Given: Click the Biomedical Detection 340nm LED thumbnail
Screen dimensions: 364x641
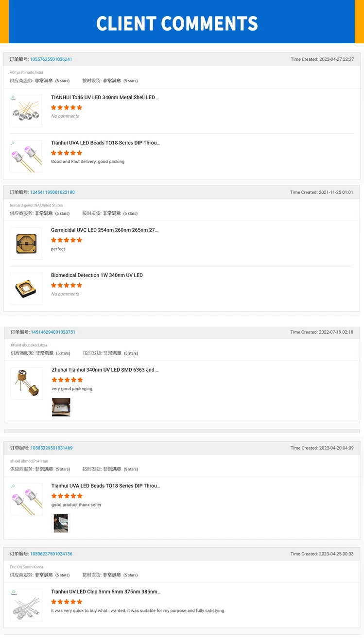Looking at the screenshot, I should coord(26,289).
